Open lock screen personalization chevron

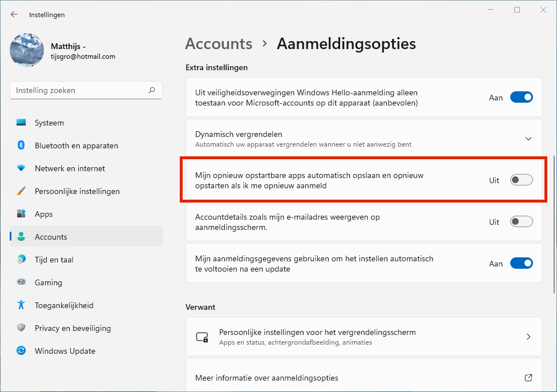[x=528, y=337]
